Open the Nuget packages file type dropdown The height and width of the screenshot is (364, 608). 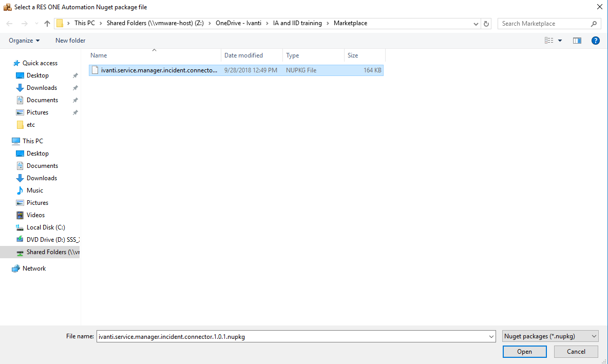(x=550, y=336)
